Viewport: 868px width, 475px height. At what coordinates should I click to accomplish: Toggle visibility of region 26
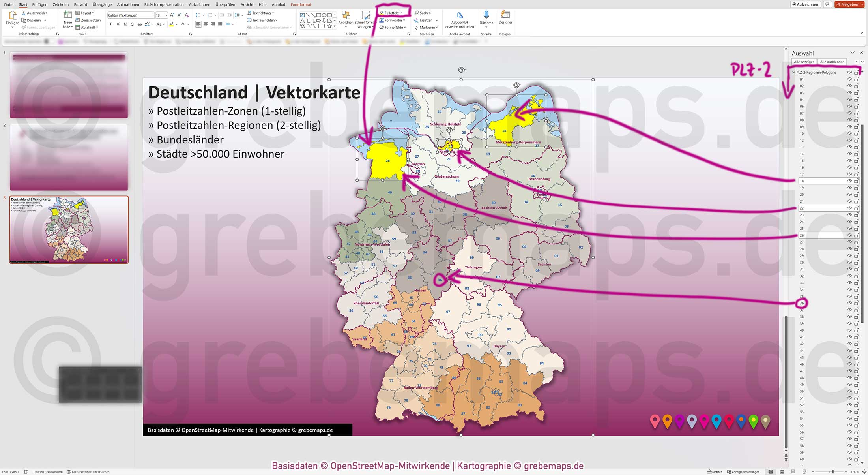click(849, 235)
